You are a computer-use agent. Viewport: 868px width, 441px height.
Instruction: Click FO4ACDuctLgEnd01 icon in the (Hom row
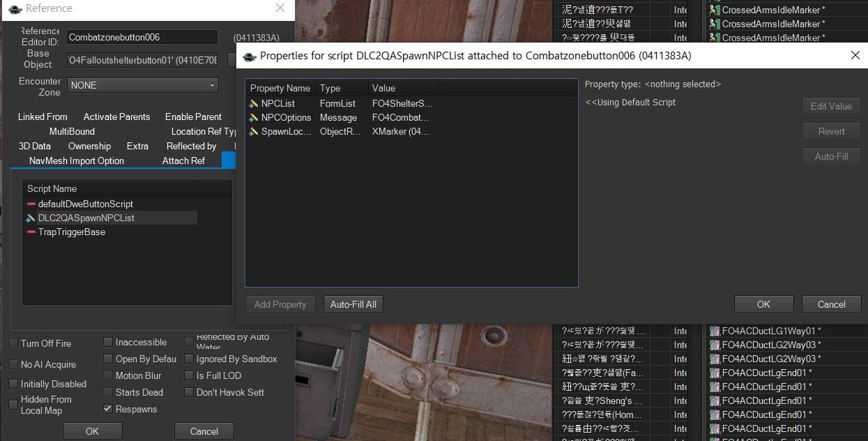(715, 414)
